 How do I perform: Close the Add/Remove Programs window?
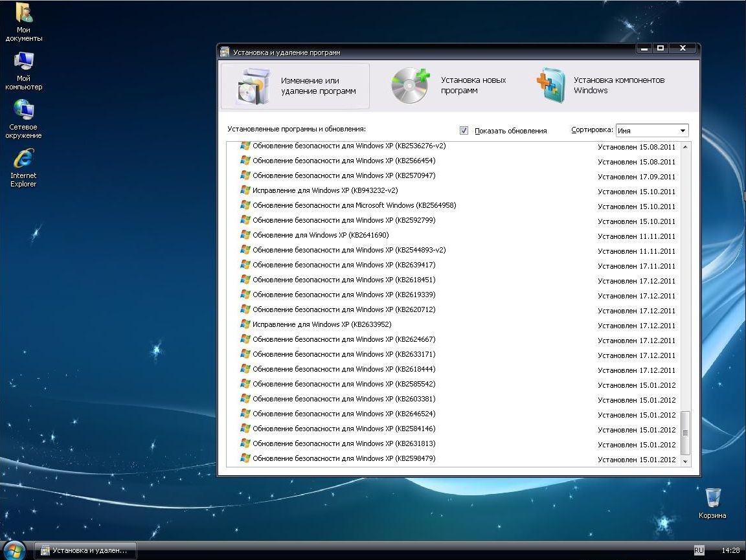pos(683,48)
